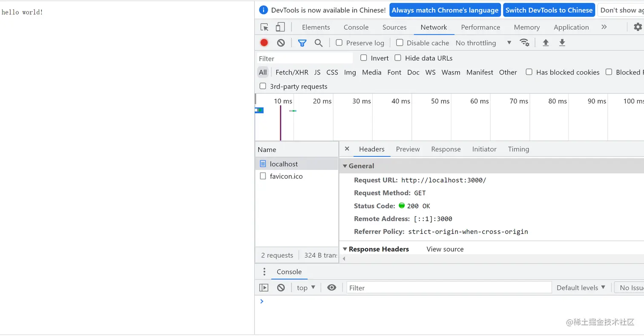Click the console prompt line
Viewport: 644px width, 336px height.
pyautogui.click(x=451, y=302)
